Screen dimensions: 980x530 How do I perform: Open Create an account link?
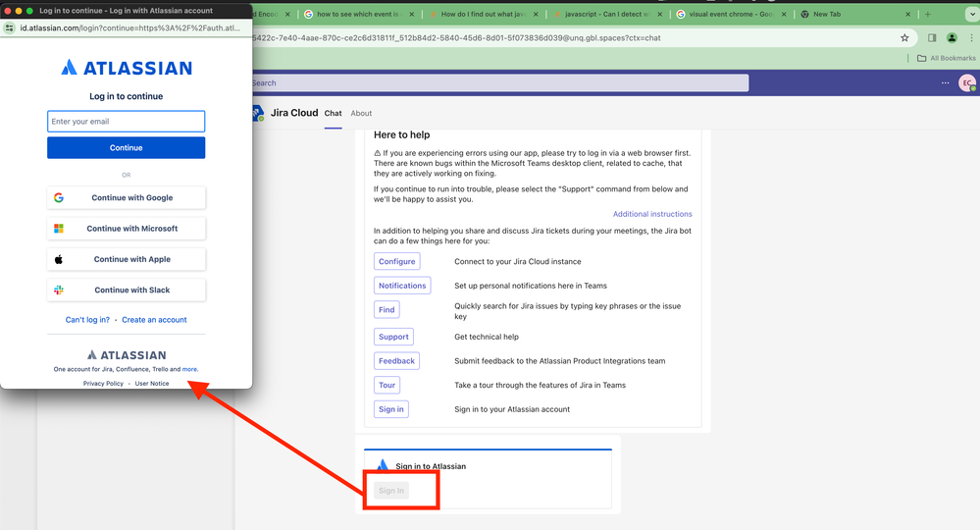[154, 320]
